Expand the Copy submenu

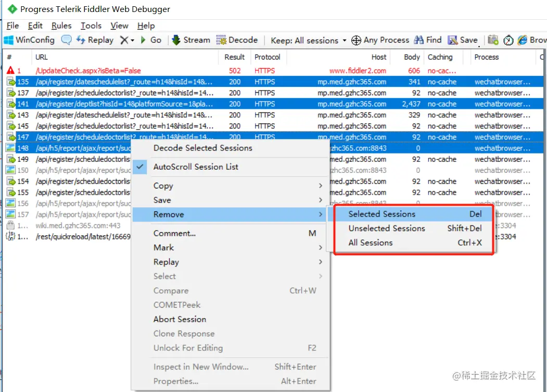click(230, 186)
